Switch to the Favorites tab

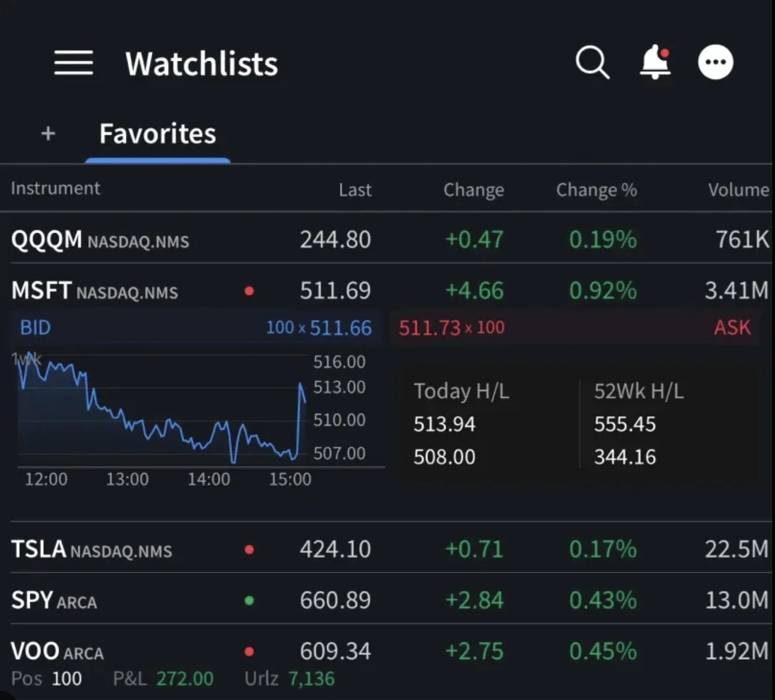[157, 134]
